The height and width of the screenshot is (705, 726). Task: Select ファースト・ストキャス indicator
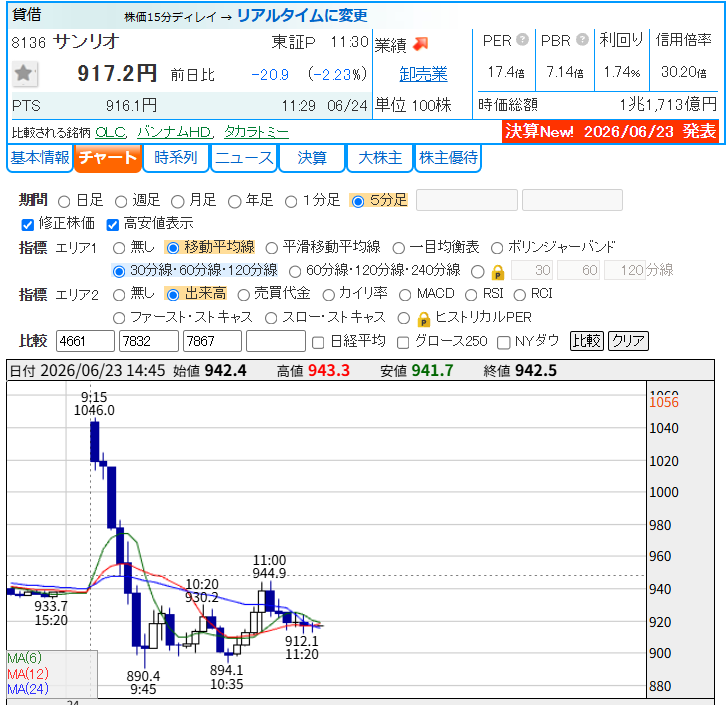tap(119, 318)
